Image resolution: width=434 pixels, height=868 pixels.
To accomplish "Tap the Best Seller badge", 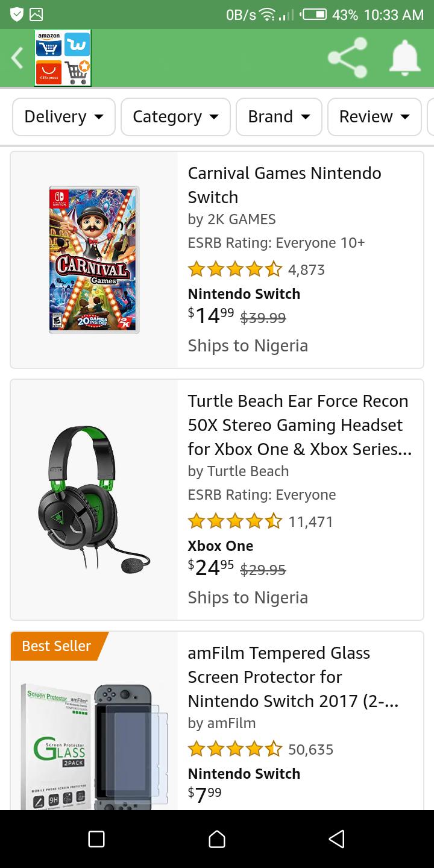I will point(57,646).
